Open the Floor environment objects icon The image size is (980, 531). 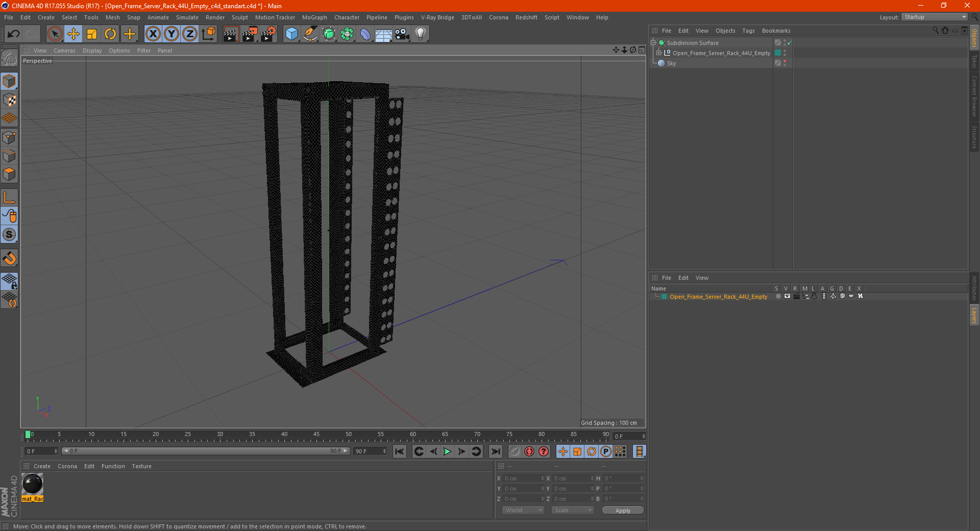point(384,34)
